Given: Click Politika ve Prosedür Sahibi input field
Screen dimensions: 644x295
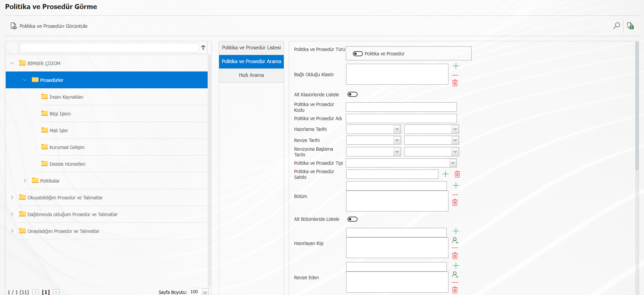Looking at the screenshot, I should point(392,174).
